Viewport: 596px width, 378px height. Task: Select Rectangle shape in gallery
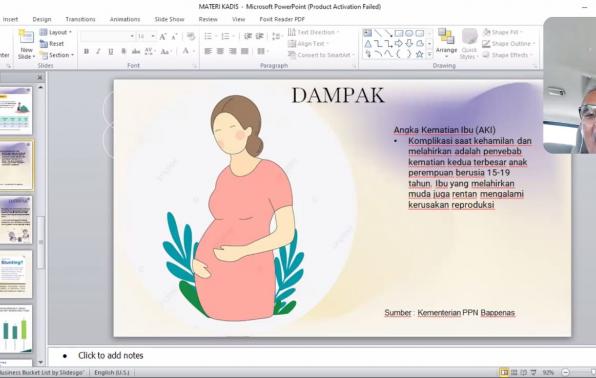click(x=399, y=33)
